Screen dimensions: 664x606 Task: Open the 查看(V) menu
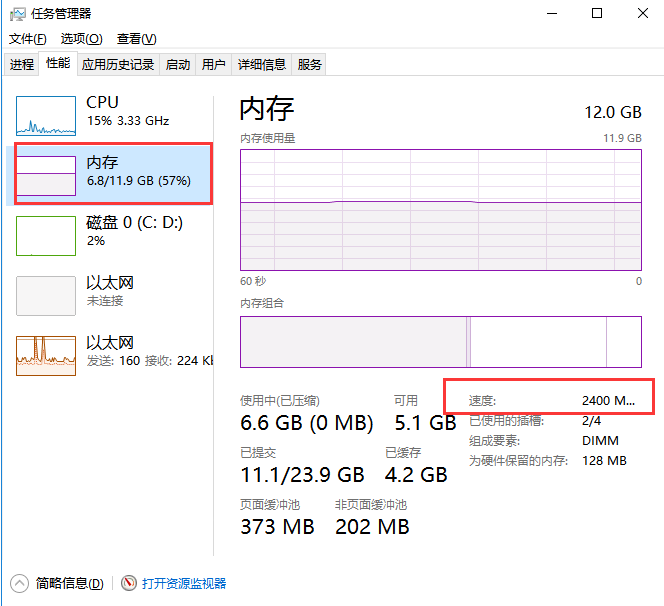click(x=136, y=39)
